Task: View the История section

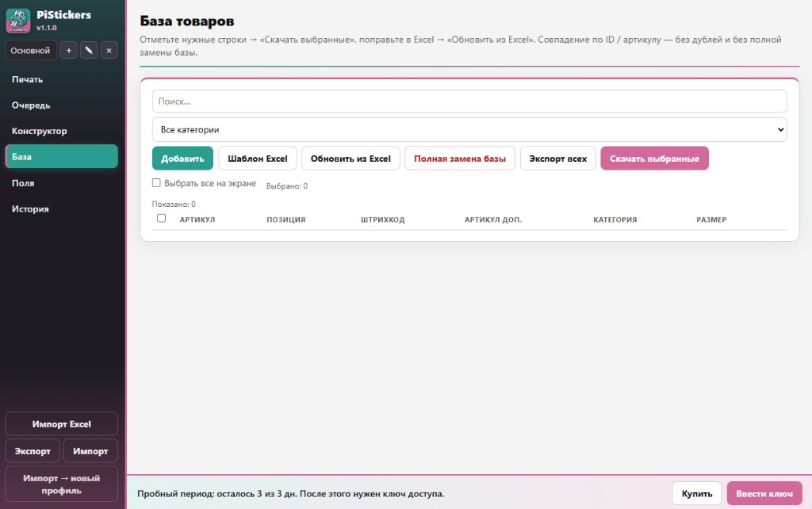Action: point(62,209)
